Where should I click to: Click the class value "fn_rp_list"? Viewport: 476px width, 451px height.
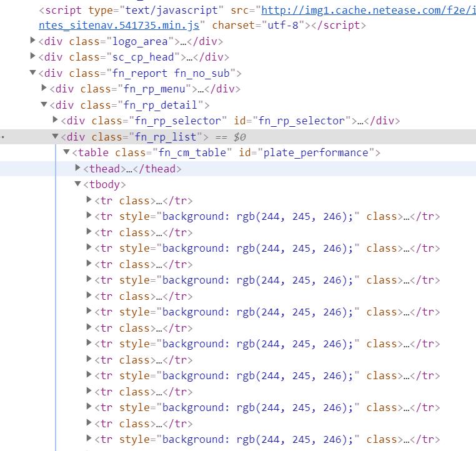pyautogui.click(x=166, y=137)
